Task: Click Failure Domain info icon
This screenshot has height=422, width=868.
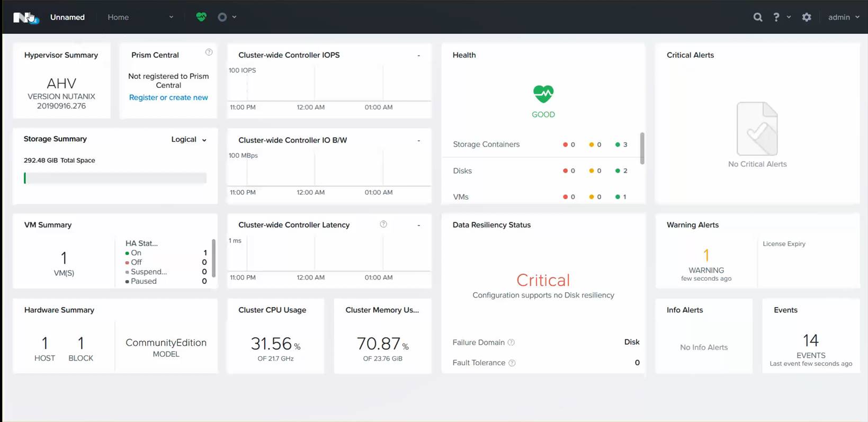Action: pos(511,343)
